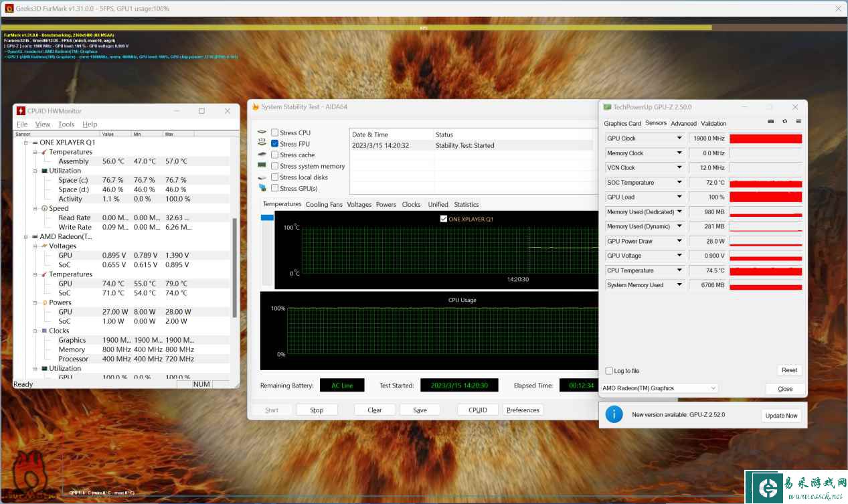
Task: Click monitor icon beside Stress GPU(s)
Action: pyautogui.click(x=262, y=188)
